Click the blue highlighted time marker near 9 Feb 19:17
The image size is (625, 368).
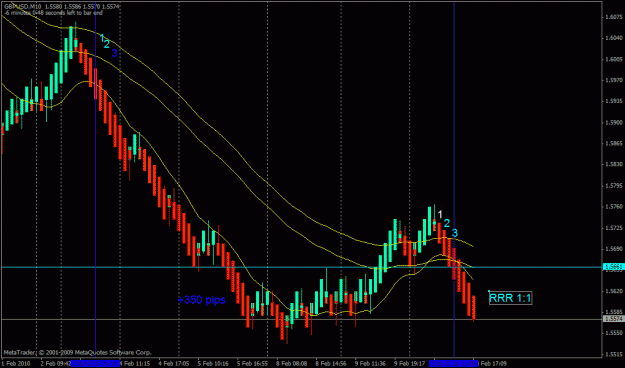454,363
